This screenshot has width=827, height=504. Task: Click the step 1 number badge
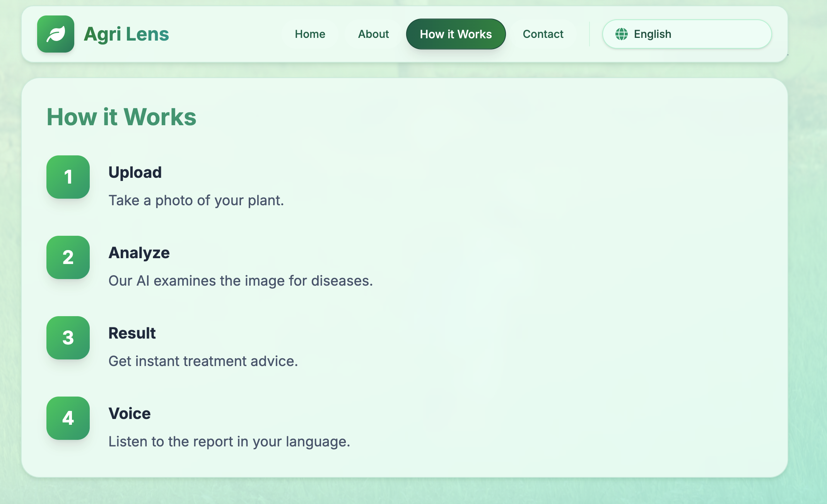(x=68, y=177)
